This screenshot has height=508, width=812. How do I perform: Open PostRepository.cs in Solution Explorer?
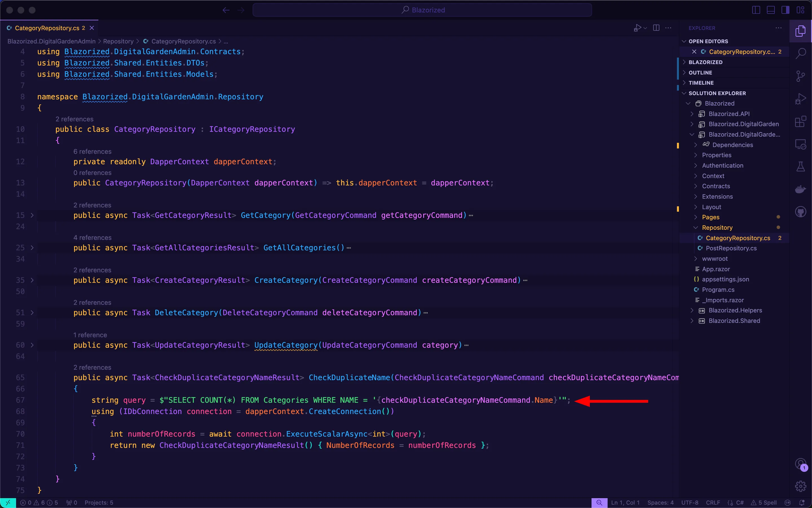coord(734,248)
